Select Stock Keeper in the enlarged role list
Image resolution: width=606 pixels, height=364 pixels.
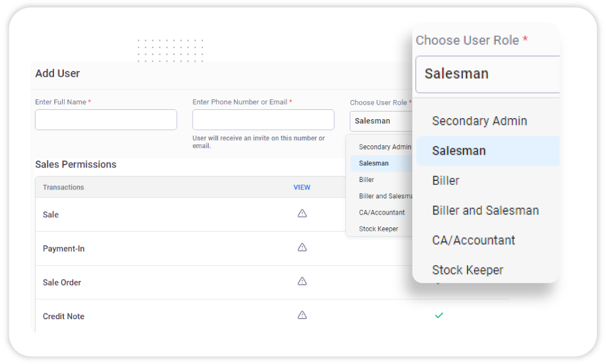click(x=467, y=270)
